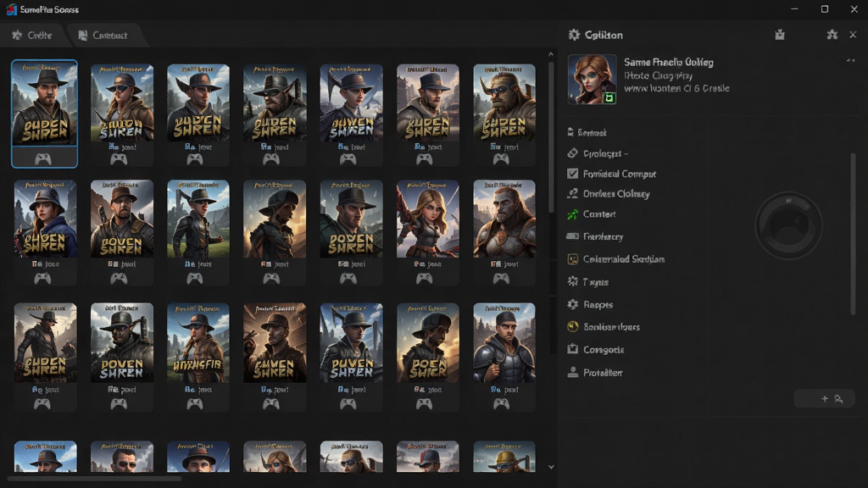The height and width of the screenshot is (488, 868).
Task: Click the cog icon beside T ages
Action: pos(572,281)
